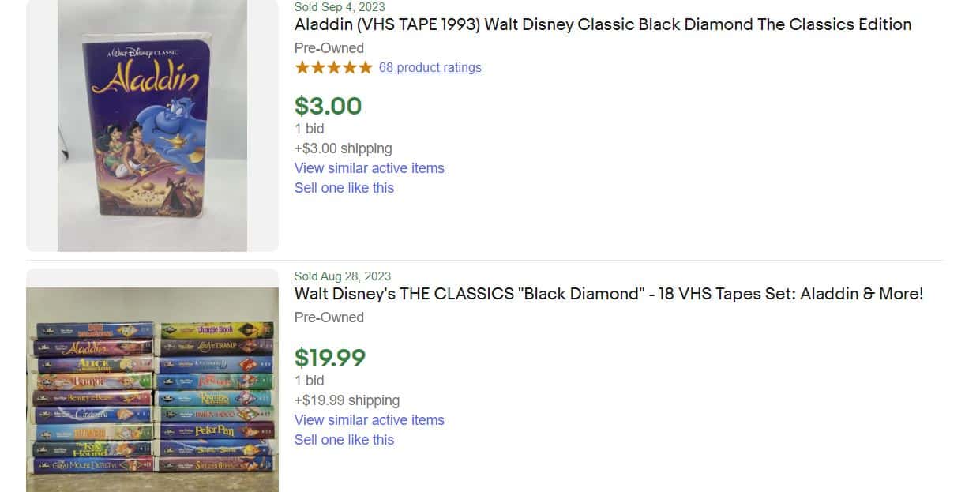View similar active items for the 18-tape set
The width and height of the screenshot is (980, 492).
click(x=370, y=420)
